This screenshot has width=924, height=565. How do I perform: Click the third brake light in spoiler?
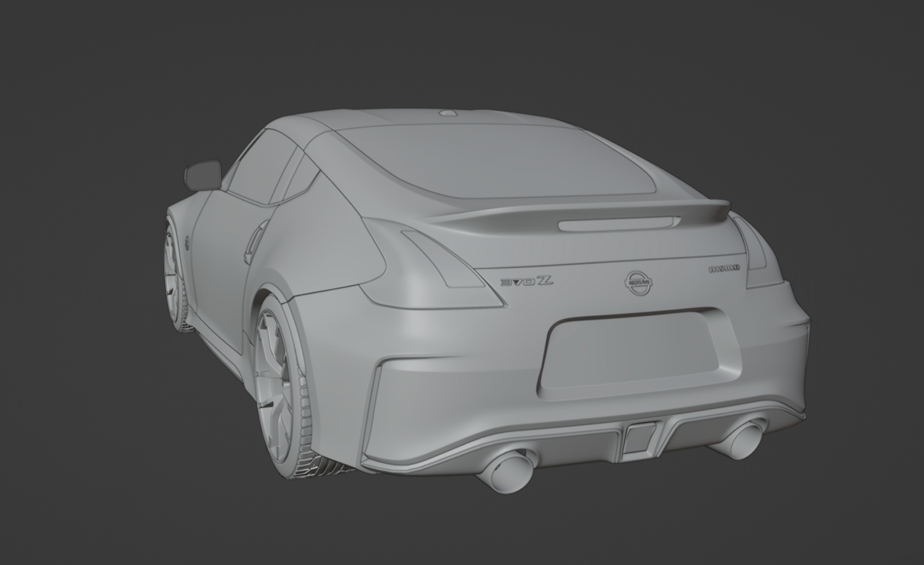point(618,223)
